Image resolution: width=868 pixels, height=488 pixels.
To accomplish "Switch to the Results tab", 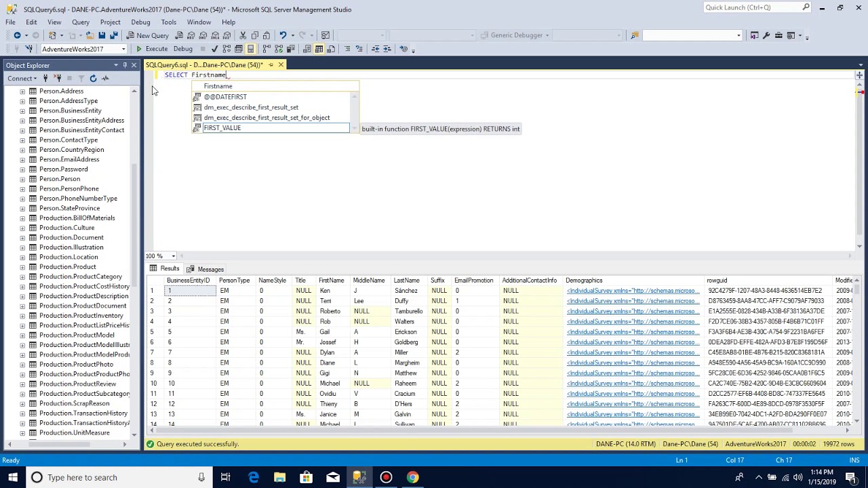I will pos(165,269).
